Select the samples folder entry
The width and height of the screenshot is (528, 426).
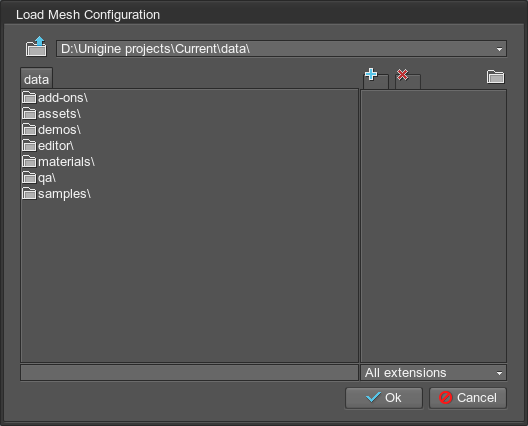(x=57, y=194)
